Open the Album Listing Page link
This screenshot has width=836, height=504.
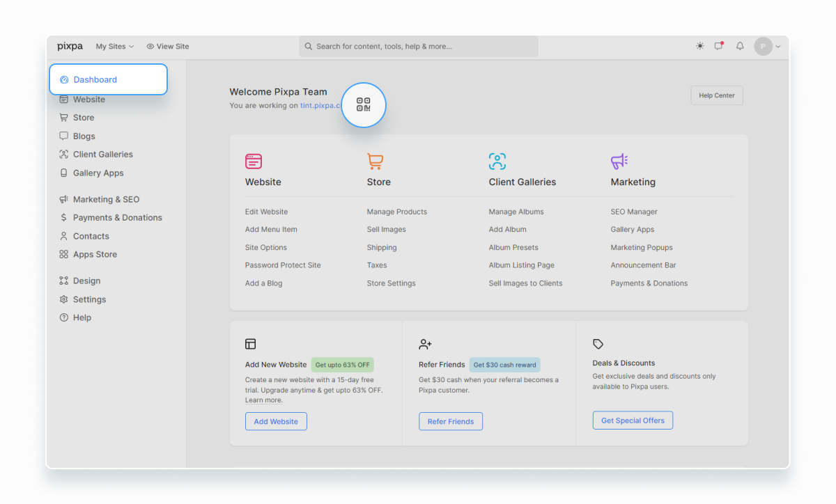pyautogui.click(x=522, y=265)
